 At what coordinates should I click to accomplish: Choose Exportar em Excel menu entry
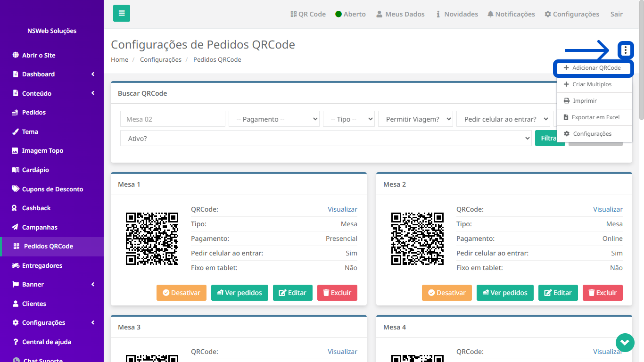(594, 117)
